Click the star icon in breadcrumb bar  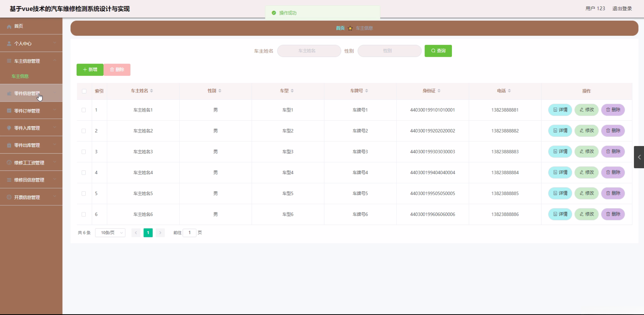click(x=350, y=28)
